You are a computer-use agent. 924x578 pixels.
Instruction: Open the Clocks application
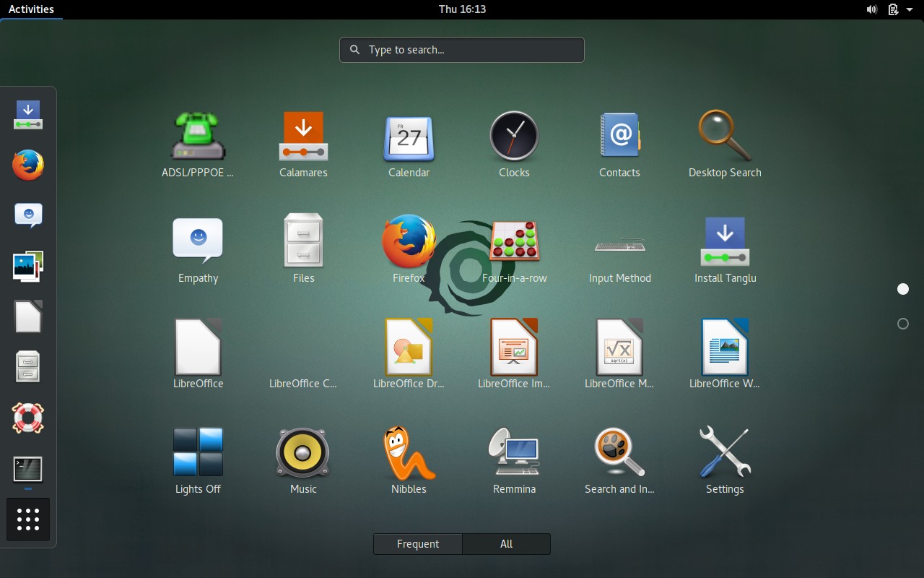coord(514,135)
